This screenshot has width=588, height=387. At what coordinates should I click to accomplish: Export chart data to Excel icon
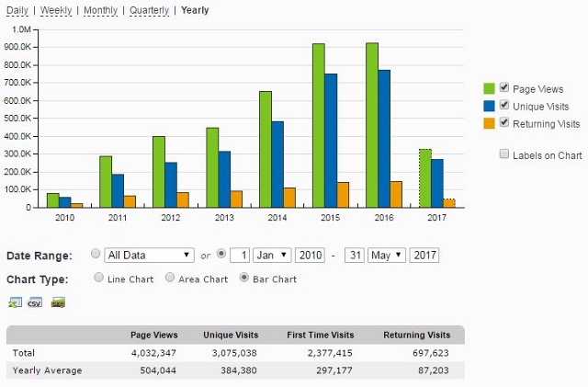point(15,302)
